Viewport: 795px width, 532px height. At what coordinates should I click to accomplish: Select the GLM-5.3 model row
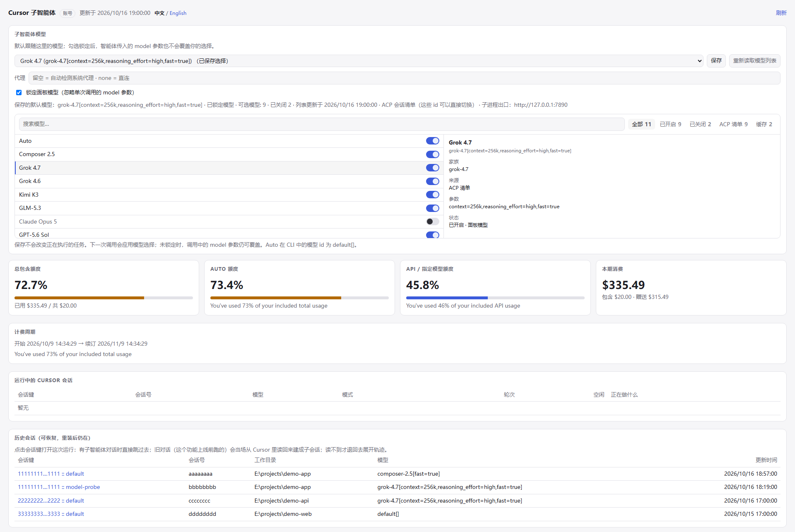coord(229,208)
